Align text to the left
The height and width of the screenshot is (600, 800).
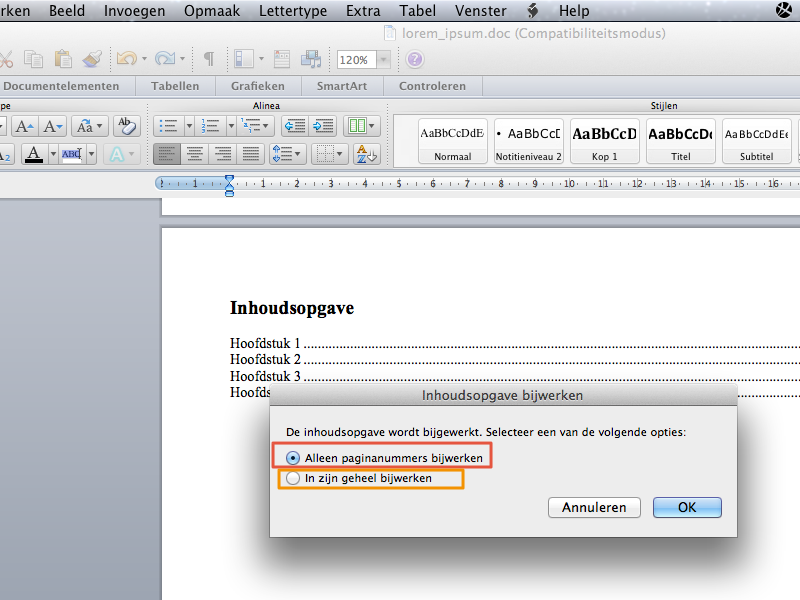[166, 154]
